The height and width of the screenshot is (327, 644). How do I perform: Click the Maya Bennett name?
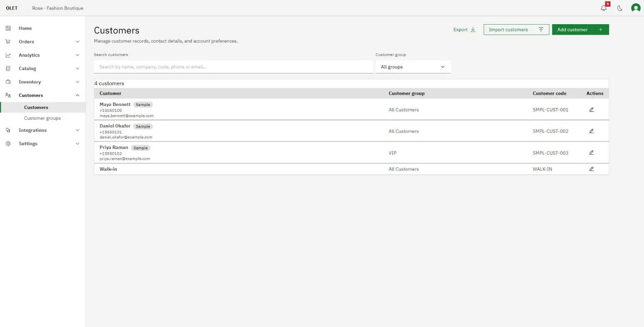(x=115, y=104)
